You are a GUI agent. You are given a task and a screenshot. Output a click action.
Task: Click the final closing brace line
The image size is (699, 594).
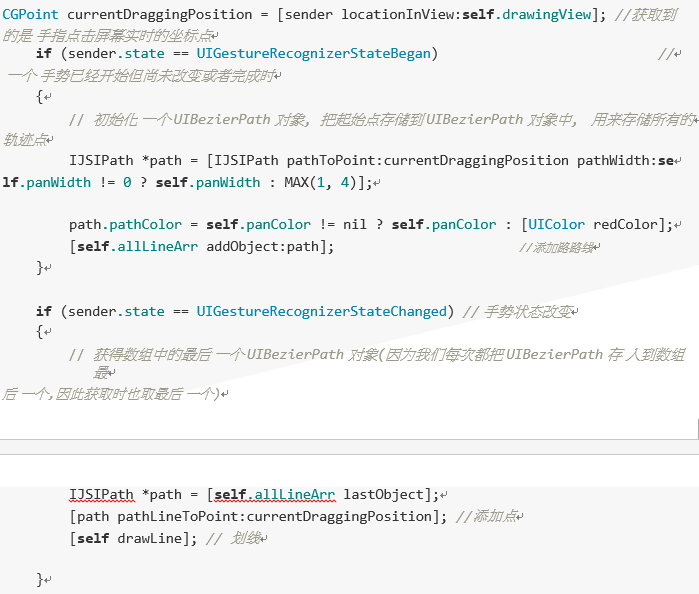coord(41,579)
